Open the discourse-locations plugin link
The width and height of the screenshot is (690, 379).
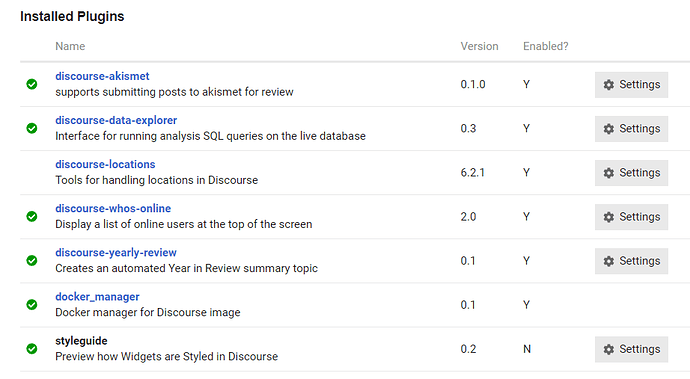pyautogui.click(x=105, y=164)
